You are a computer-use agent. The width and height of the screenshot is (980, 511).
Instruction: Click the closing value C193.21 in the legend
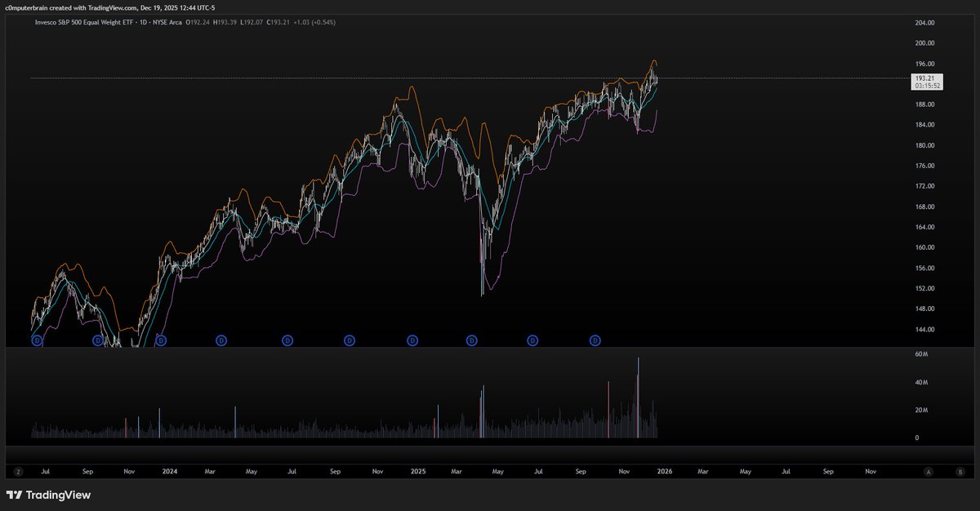pos(278,22)
